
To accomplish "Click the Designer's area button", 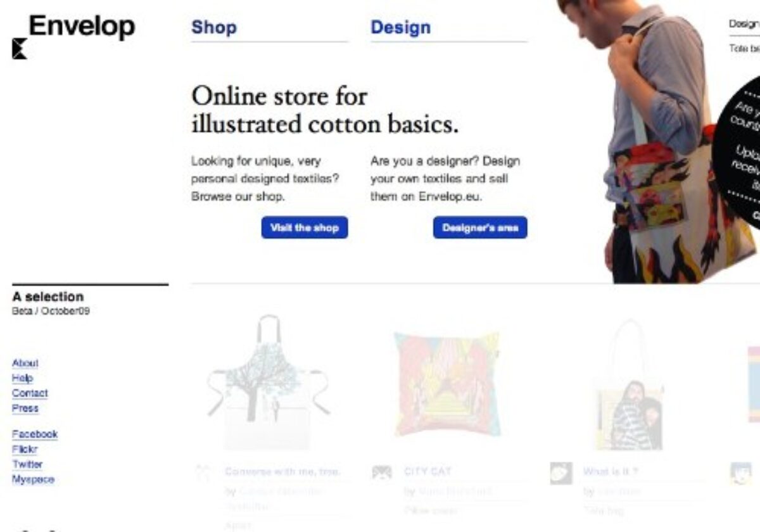I will [x=480, y=228].
